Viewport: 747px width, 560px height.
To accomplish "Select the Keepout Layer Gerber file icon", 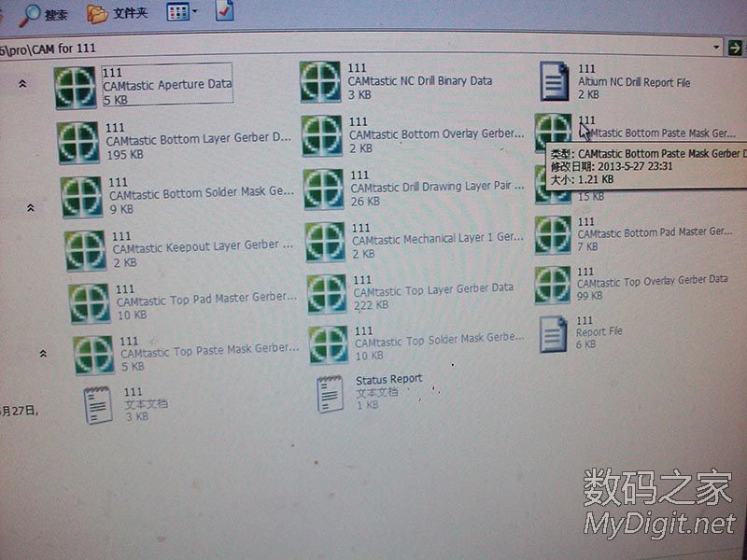I will [x=85, y=250].
